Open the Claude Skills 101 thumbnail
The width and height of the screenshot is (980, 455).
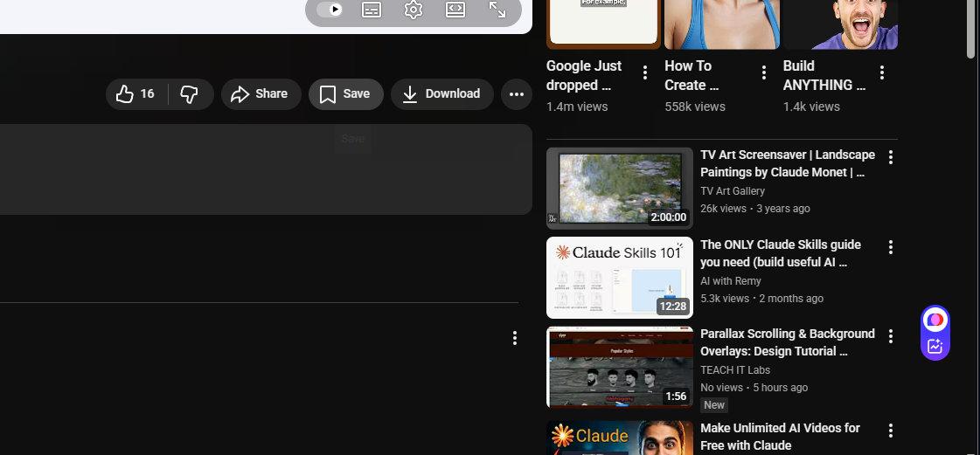[619, 278]
